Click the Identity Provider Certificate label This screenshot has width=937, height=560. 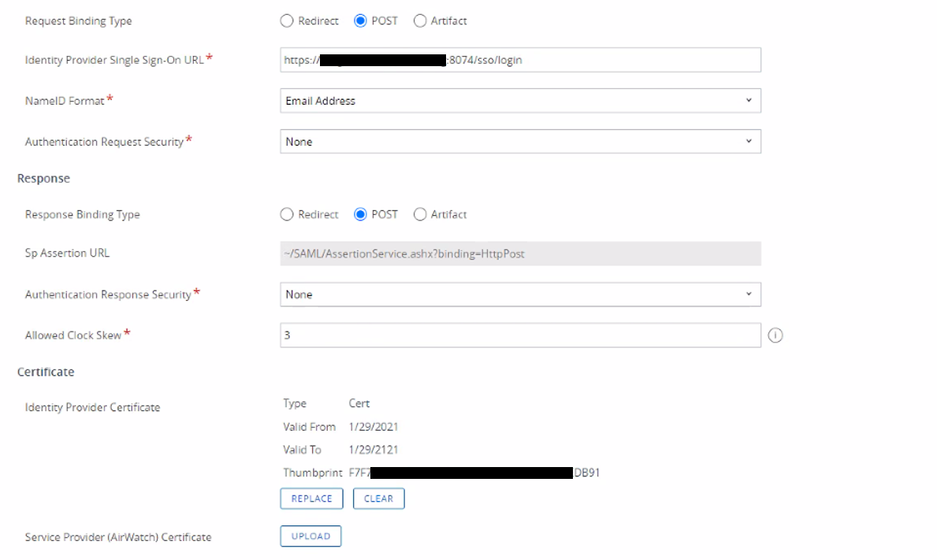pyautogui.click(x=92, y=407)
